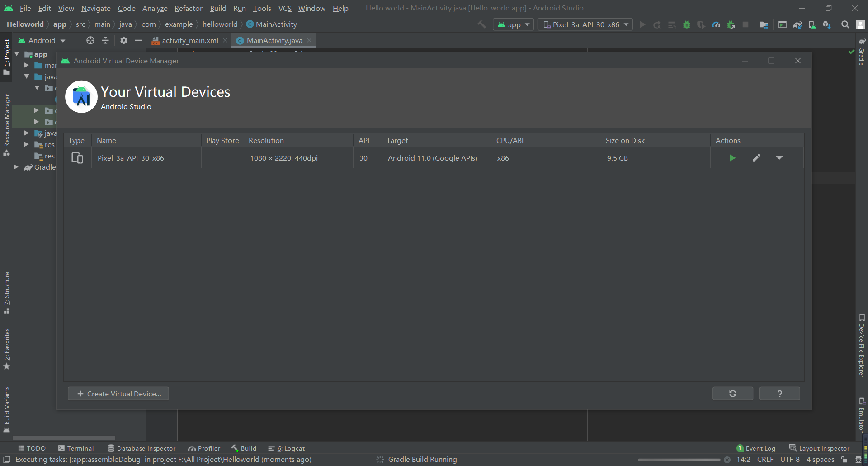The width and height of the screenshot is (868, 466).
Task: Close the MainActivity.java editor tab
Action: [309, 40]
